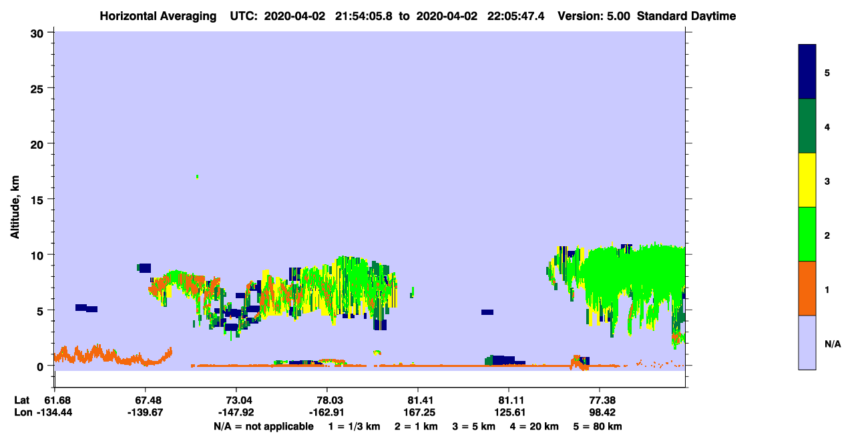Click latitude value 78.03
Viewport: 868px width, 445px height.
327,400
